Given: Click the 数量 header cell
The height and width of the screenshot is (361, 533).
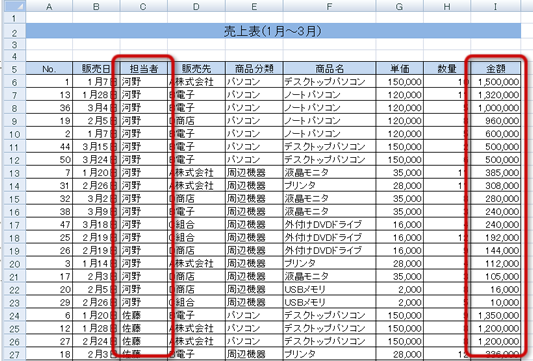Looking at the screenshot, I should pos(447,69).
